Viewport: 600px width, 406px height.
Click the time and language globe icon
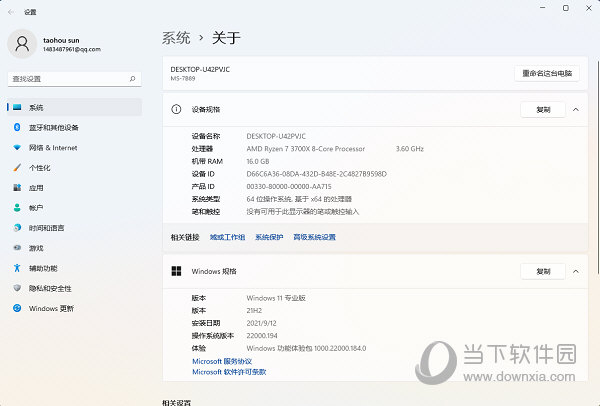[x=17, y=228]
